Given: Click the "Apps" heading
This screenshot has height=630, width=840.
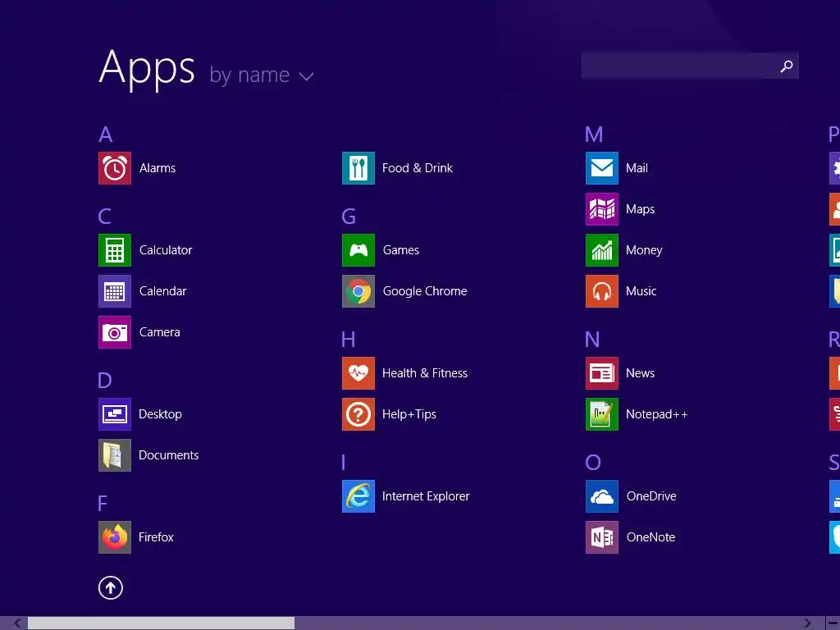Looking at the screenshot, I should click(148, 67).
